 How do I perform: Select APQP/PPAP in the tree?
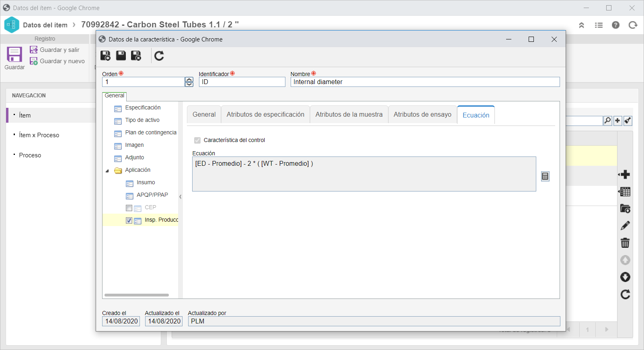pos(152,195)
